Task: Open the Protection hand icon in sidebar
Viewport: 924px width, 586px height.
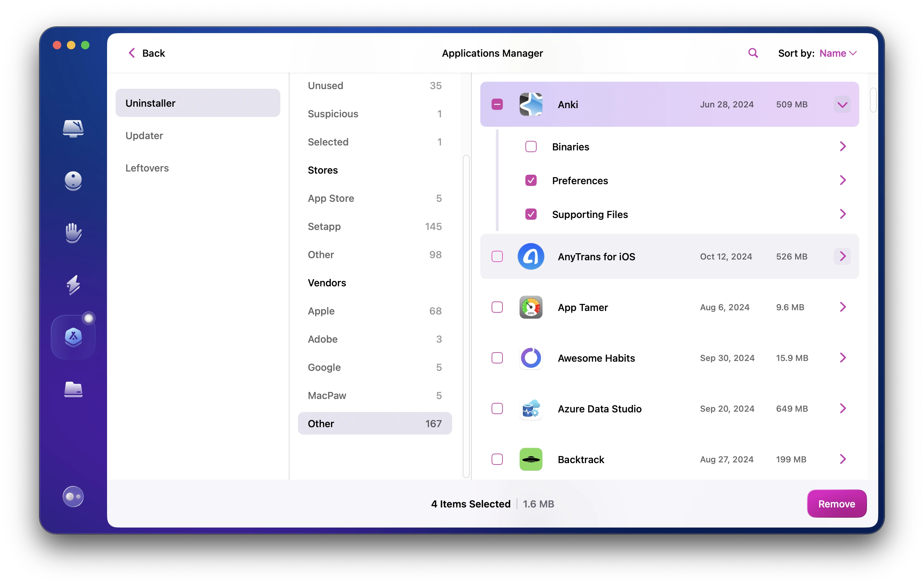Action: (73, 232)
